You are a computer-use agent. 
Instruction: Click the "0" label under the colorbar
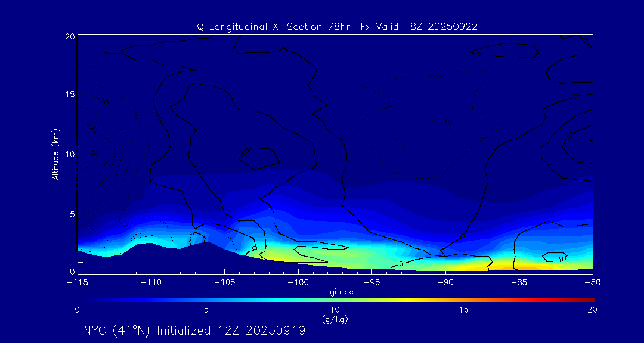point(77,310)
